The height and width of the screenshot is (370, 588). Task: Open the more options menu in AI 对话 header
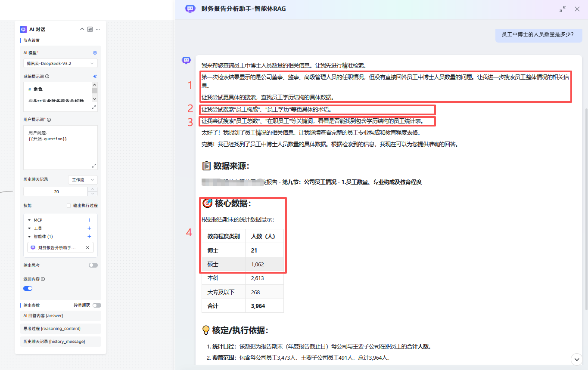coord(97,29)
